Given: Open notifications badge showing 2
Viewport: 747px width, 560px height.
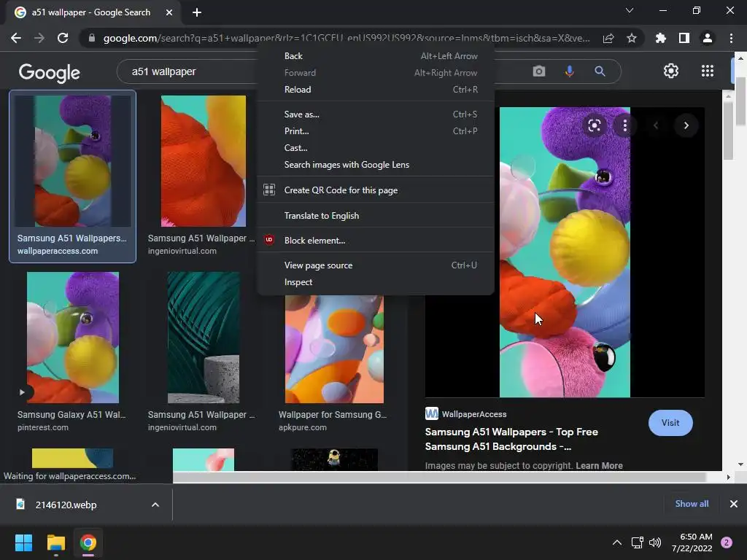Looking at the screenshot, I should [727, 542].
